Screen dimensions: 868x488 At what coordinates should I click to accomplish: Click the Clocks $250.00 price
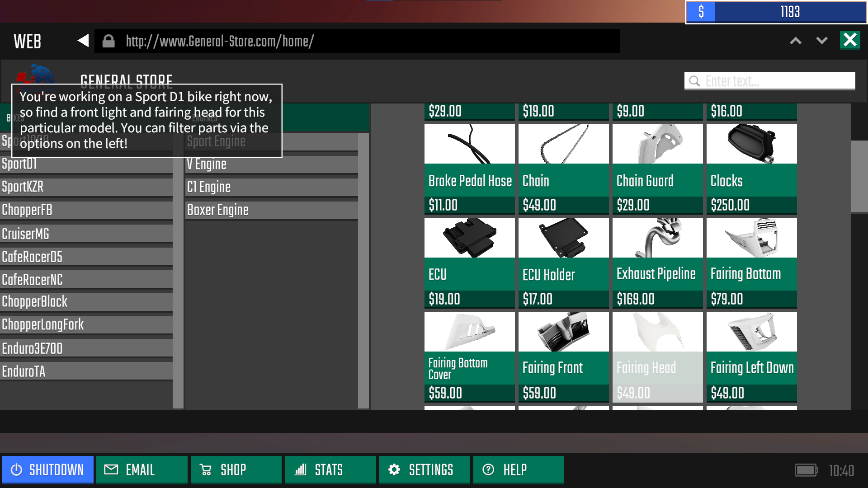pyautogui.click(x=730, y=205)
